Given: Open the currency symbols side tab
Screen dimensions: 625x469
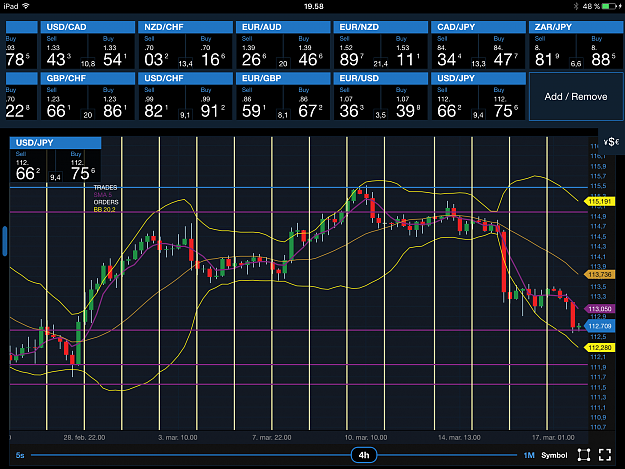Looking at the screenshot, I should pos(611,142).
